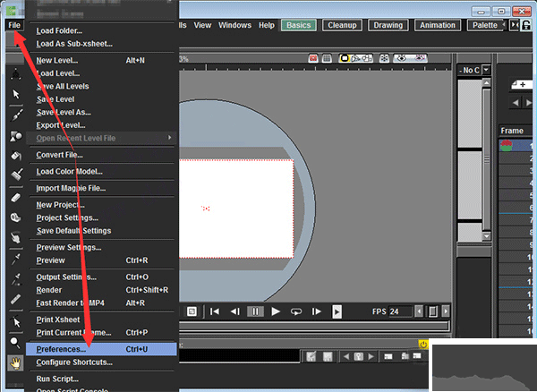This screenshot has width=537, height=392.
Task: Open the 'No C' dropdown list
Action: click(x=472, y=70)
